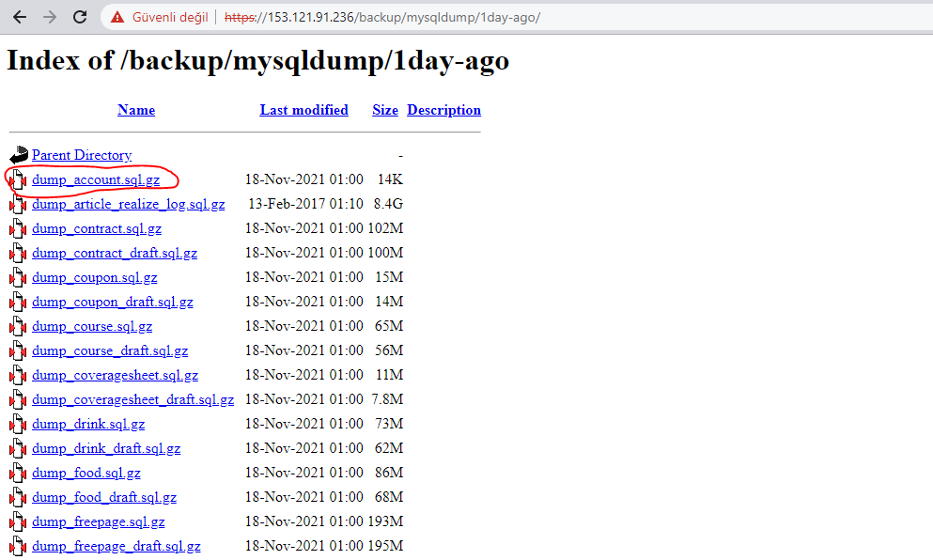Open the dump_course.sql.gz link
This screenshot has height=560, width=933.
[92, 326]
